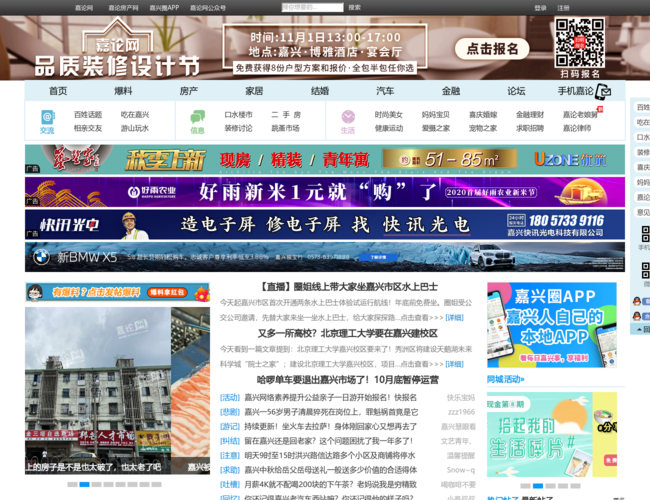
Task: Click the 交流 chat icon
Action: tap(47, 117)
